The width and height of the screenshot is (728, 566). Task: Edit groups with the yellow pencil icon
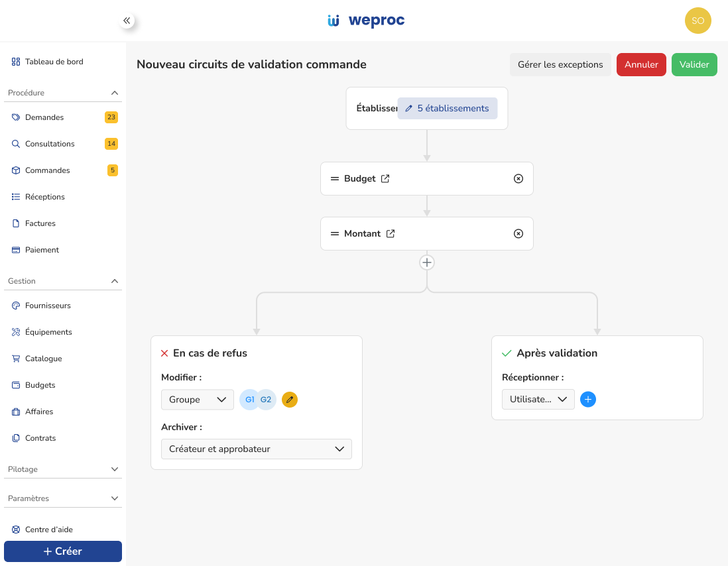pyautogui.click(x=290, y=400)
